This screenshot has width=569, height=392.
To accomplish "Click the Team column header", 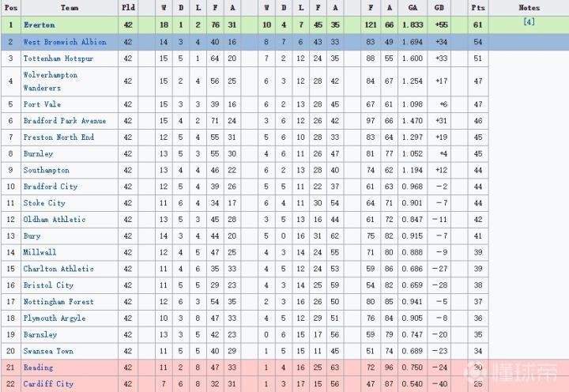I will 70,8.
